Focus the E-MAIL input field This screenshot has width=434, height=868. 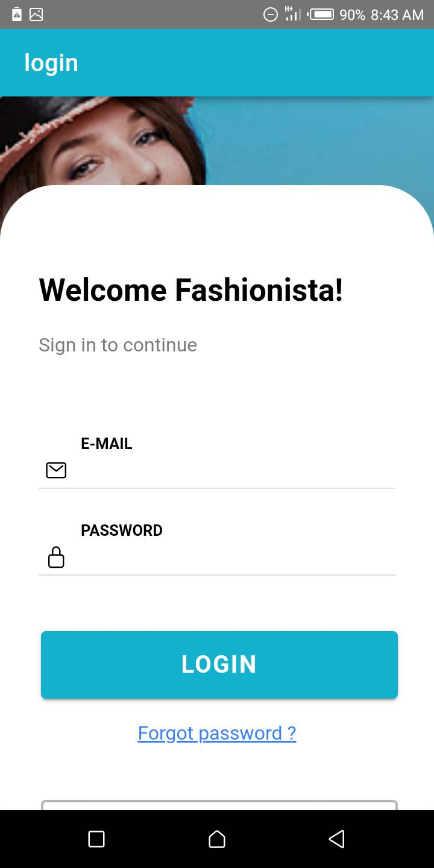[x=235, y=471]
